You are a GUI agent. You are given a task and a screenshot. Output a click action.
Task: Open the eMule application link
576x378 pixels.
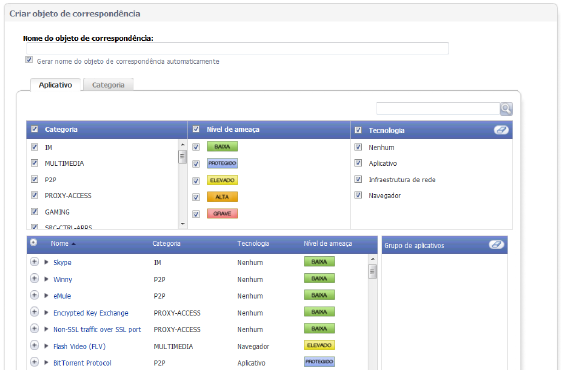[x=62, y=296]
